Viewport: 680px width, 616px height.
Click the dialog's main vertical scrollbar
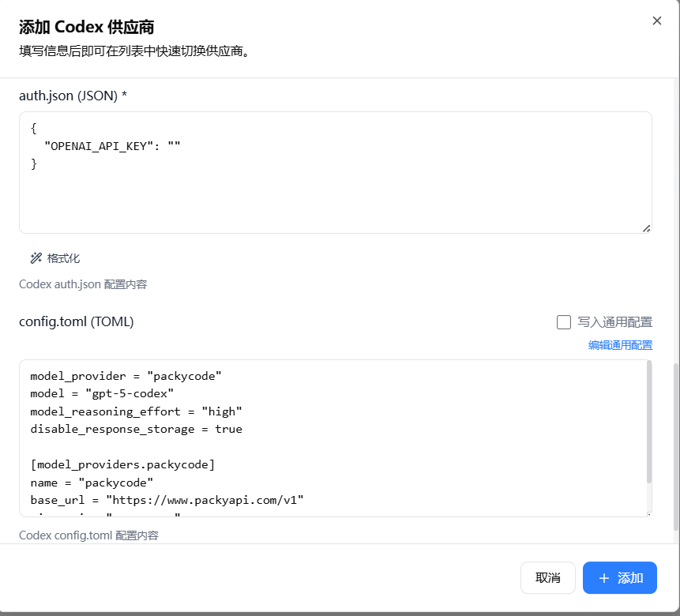[676, 447]
